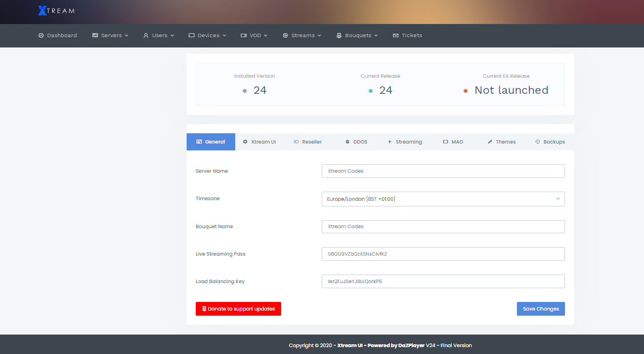Click the 'Timezone' field label
This screenshot has height=354, width=644.
tap(207, 198)
